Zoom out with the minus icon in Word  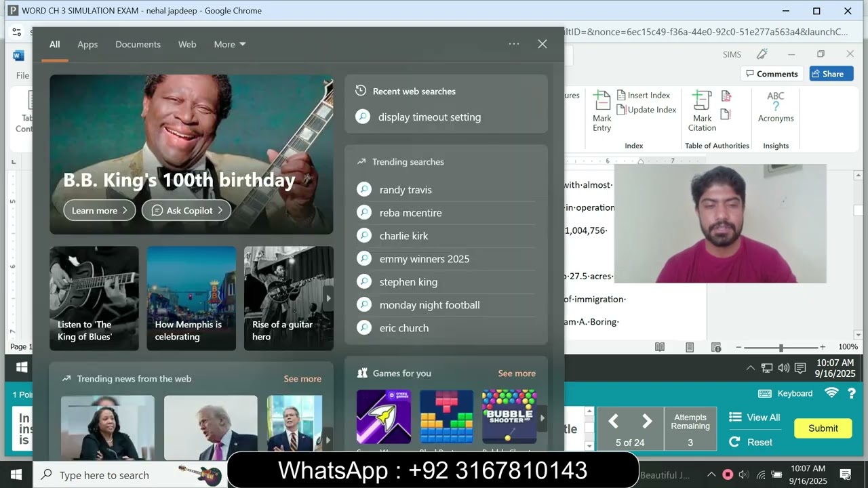739,347
